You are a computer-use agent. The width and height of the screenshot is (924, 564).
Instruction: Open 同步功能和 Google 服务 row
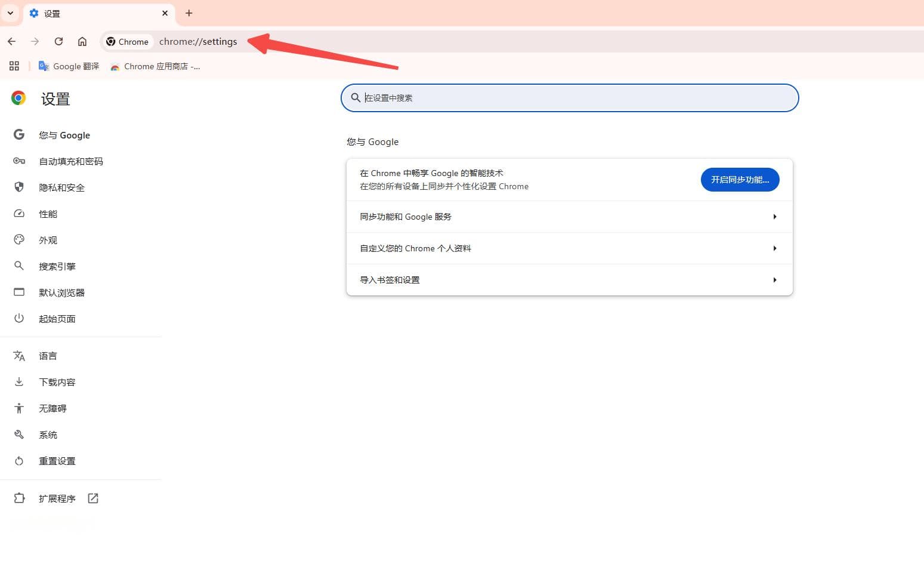[x=570, y=217]
